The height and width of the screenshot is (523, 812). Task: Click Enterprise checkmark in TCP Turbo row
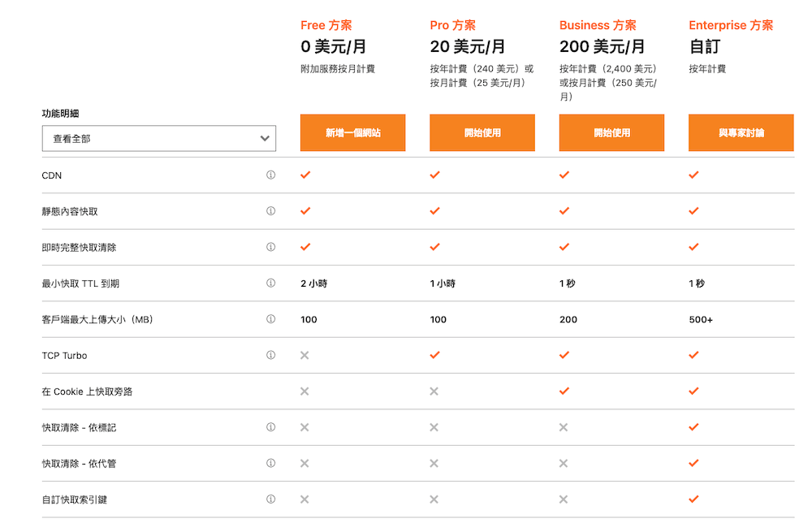pyautogui.click(x=694, y=355)
